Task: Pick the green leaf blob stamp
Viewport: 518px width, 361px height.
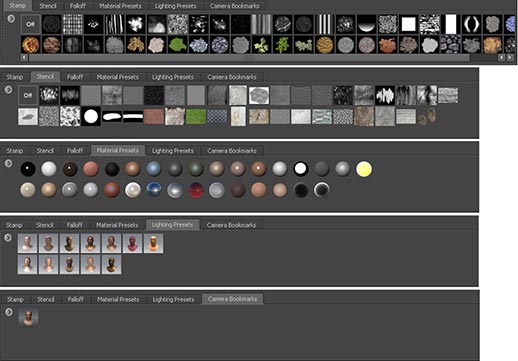Action: [x=178, y=45]
